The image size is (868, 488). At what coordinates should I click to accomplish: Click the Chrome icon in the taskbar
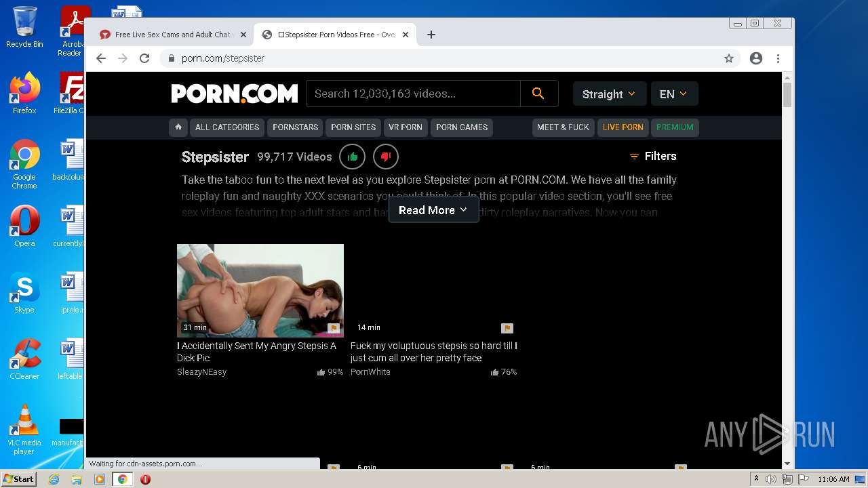122,479
